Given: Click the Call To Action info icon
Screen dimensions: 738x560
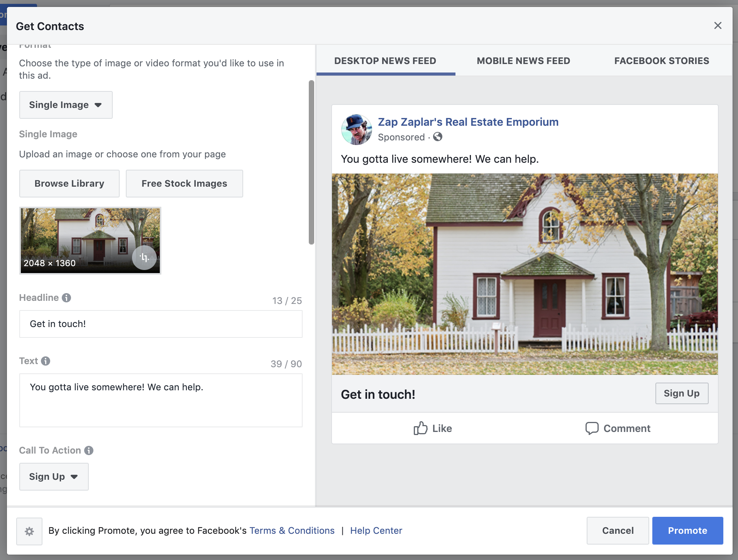Looking at the screenshot, I should coord(89,450).
